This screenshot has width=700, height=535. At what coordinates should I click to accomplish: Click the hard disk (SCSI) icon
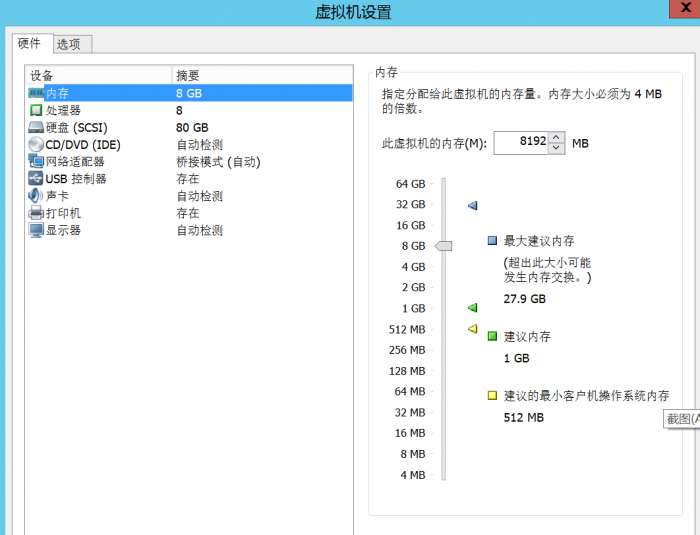tap(36, 127)
